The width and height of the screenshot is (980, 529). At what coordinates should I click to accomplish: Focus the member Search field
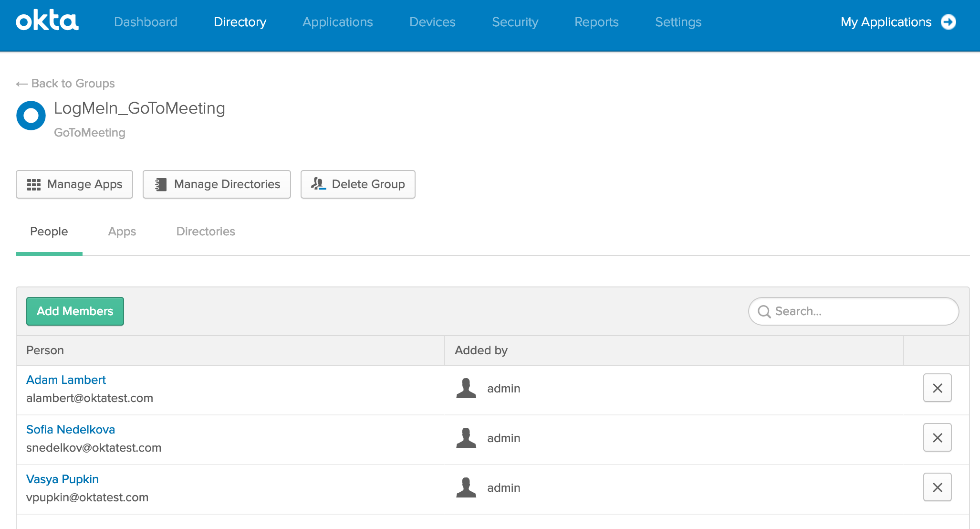coord(854,311)
